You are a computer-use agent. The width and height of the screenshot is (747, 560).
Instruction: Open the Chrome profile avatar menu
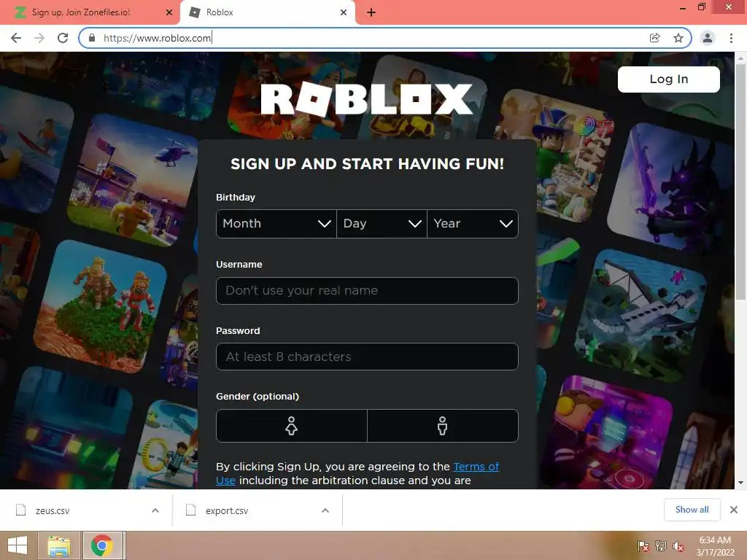pyautogui.click(x=708, y=38)
